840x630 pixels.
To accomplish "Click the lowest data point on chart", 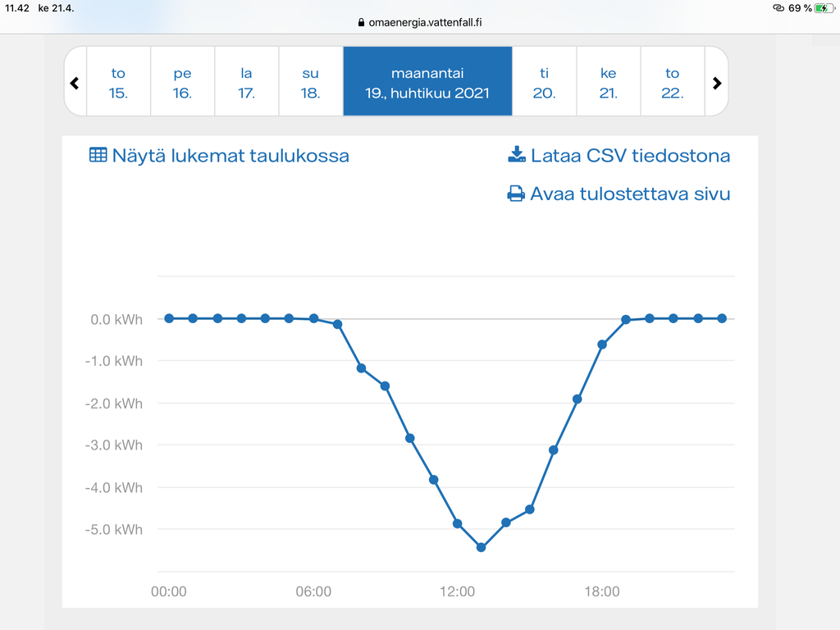I will pos(482,547).
